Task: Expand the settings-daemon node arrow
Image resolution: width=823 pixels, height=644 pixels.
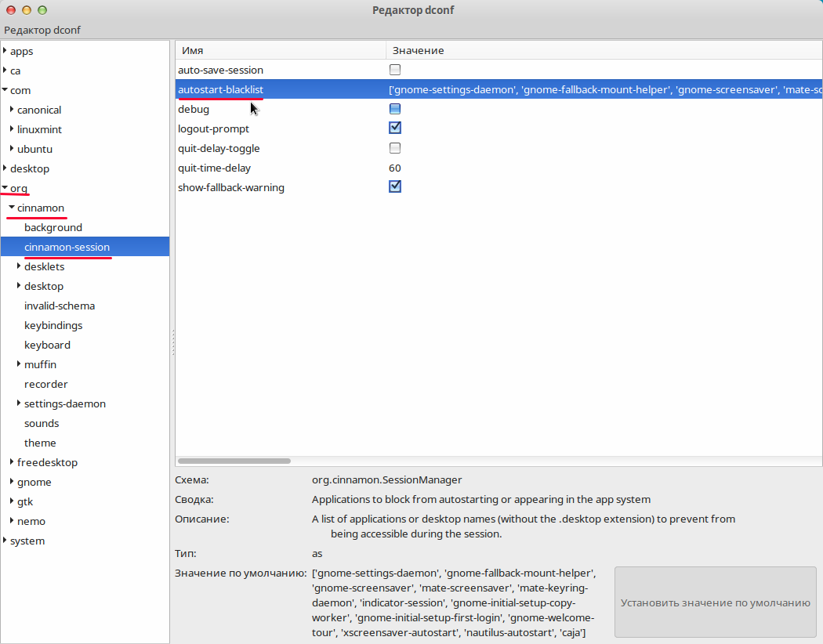Action: pyautogui.click(x=18, y=403)
